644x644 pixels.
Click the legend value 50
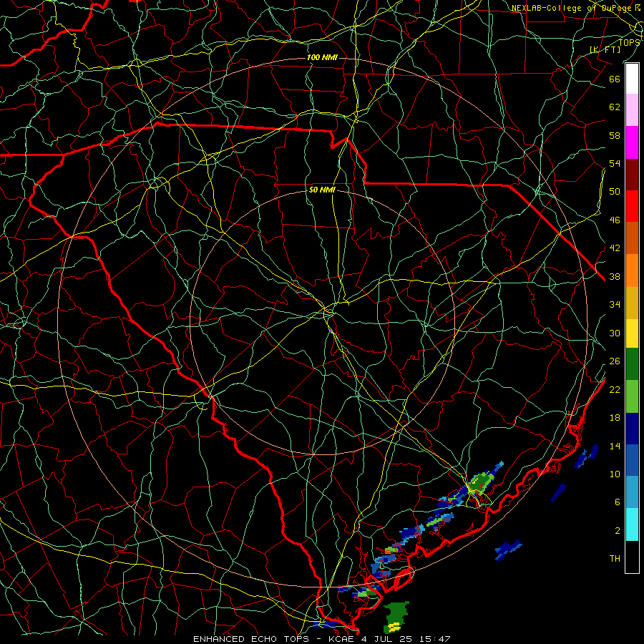click(x=615, y=192)
